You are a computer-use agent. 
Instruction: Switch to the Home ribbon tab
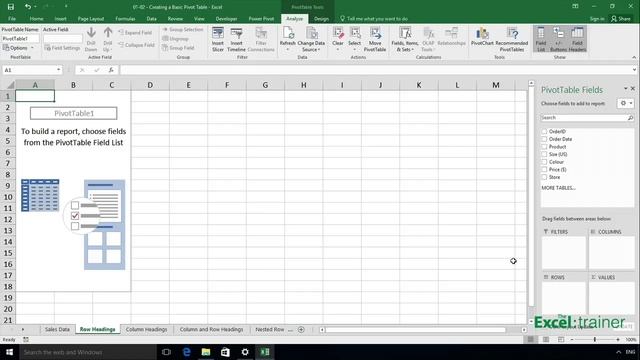(x=36, y=19)
